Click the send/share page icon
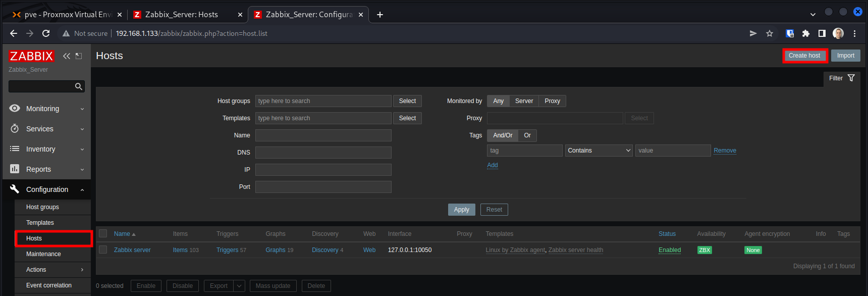This screenshot has height=296, width=868. [x=753, y=33]
